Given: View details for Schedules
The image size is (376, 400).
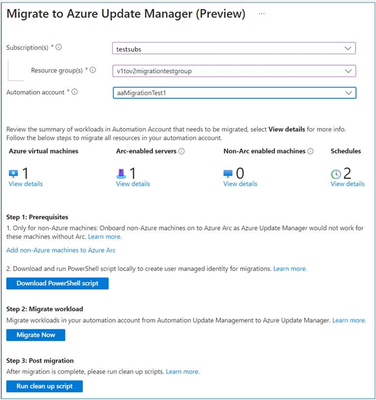Looking at the screenshot, I should tap(348, 184).
